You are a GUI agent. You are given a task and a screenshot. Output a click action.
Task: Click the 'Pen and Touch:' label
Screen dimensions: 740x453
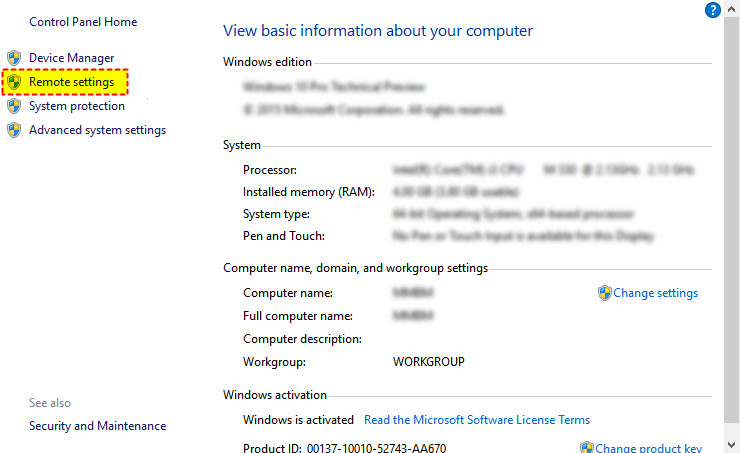[284, 236]
